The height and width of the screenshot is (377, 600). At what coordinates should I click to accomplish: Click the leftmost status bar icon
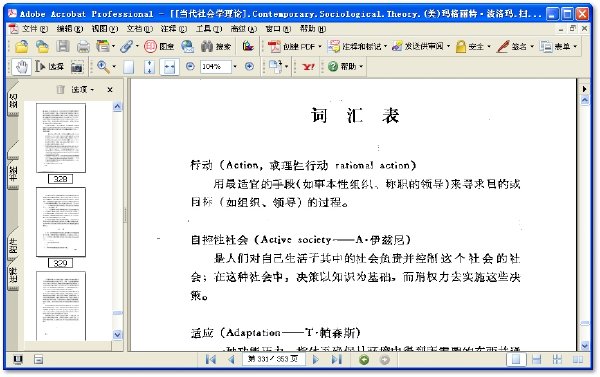coord(18,359)
